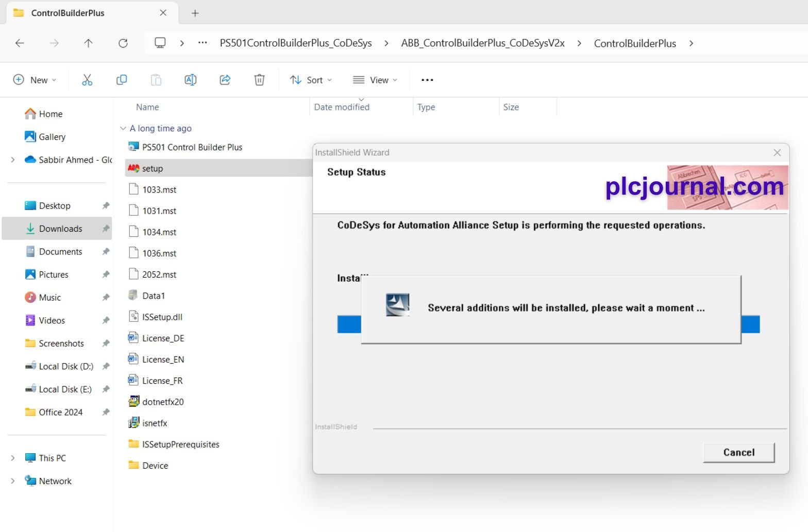Select the 2052.mst file

point(153,274)
